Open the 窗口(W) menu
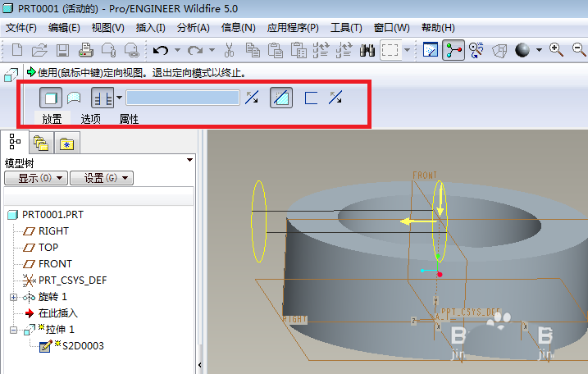Screen dimensions: 588x374 [x=391, y=27]
